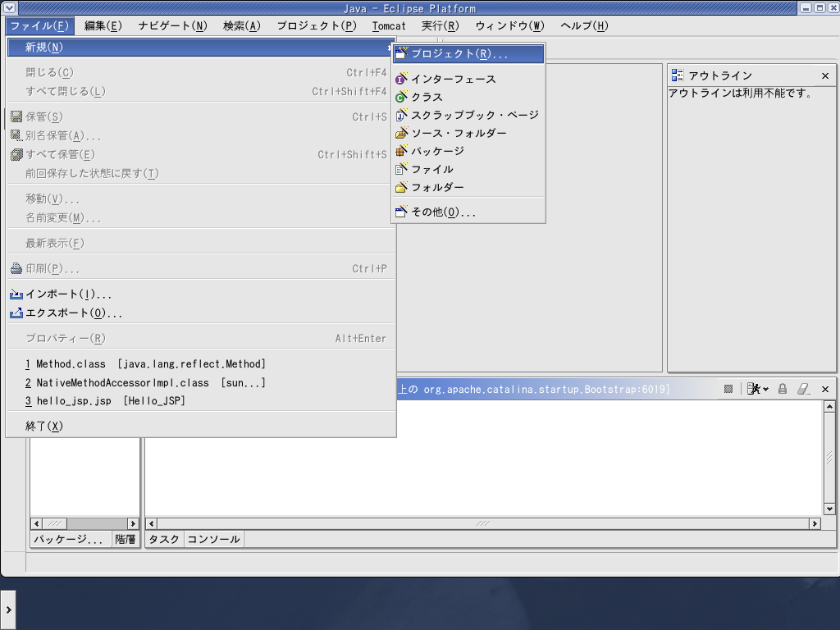Image resolution: width=840 pixels, height=630 pixels.
Task: Open the window menu in title bar
Action: pos(9,8)
